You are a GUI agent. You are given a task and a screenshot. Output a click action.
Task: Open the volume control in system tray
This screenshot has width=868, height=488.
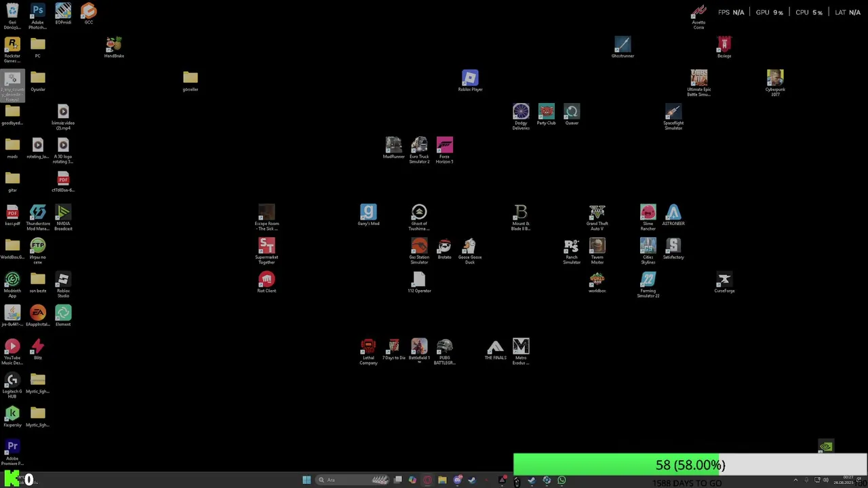click(x=825, y=480)
